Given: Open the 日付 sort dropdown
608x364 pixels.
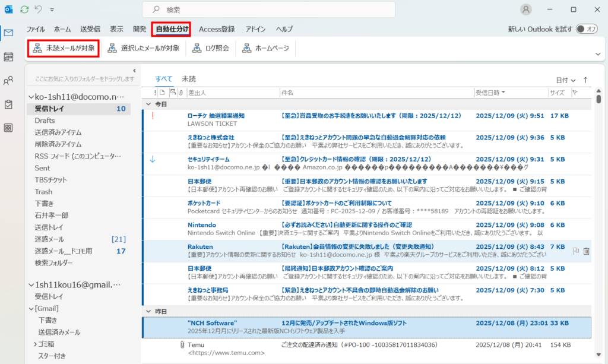Looking at the screenshot, I should click(565, 80).
